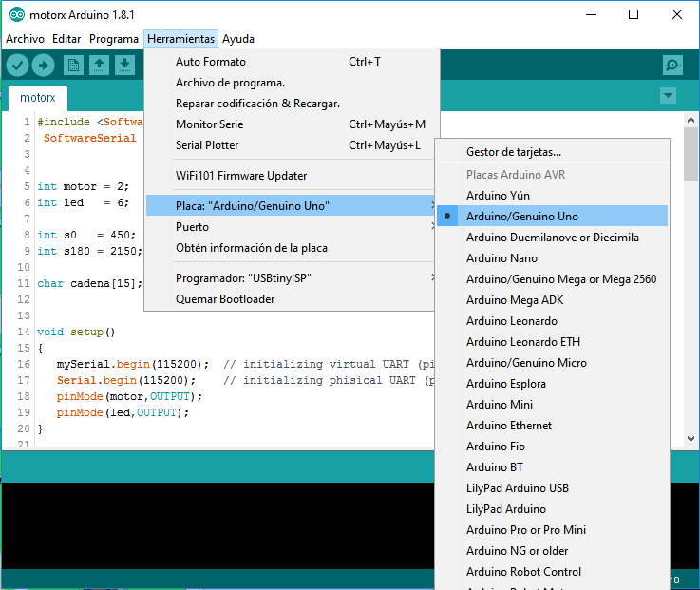Viewport: 700px width, 590px height.
Task: Pick Arduino Robot Control
Action: coord(552,572)
